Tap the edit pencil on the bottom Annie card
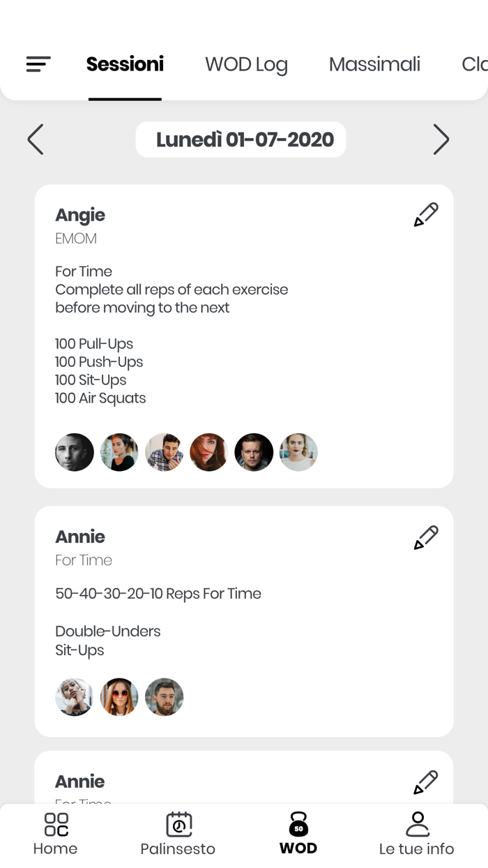488x868 pixels. pos(425,781)
